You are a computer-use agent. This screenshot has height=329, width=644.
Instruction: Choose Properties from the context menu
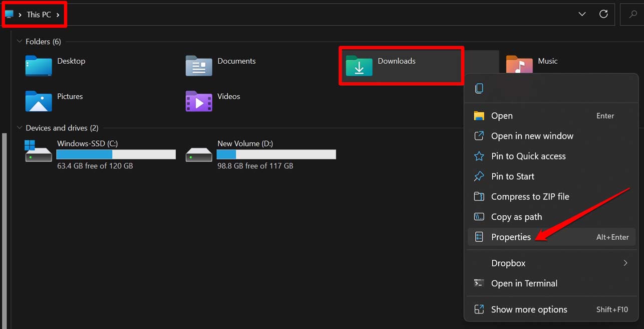511,237
